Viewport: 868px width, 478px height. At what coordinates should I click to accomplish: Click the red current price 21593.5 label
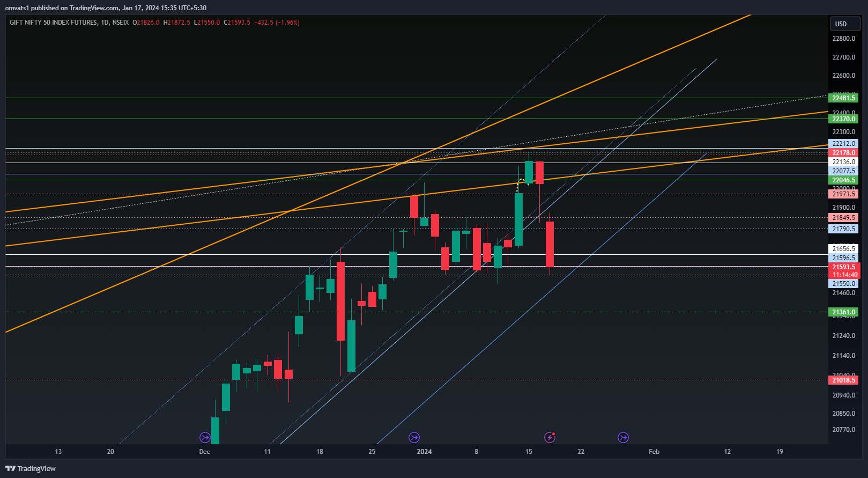tap(843, 267)
